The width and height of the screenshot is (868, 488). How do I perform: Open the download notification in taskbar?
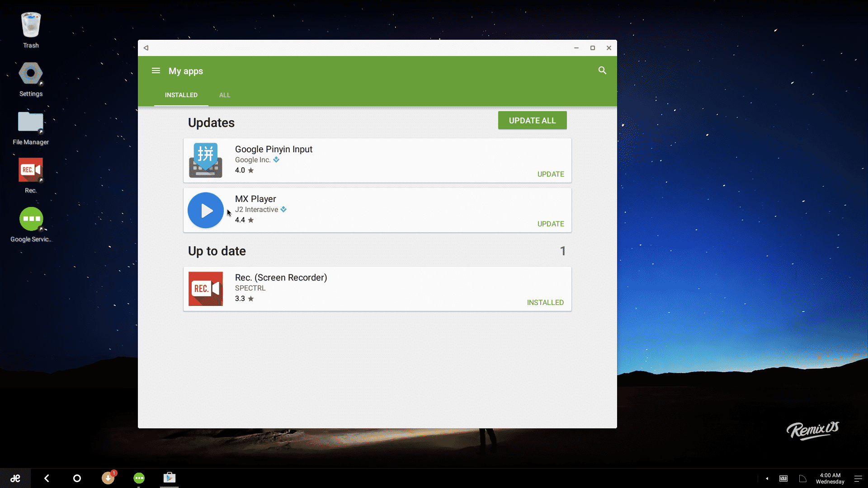[x=108, y=478]
